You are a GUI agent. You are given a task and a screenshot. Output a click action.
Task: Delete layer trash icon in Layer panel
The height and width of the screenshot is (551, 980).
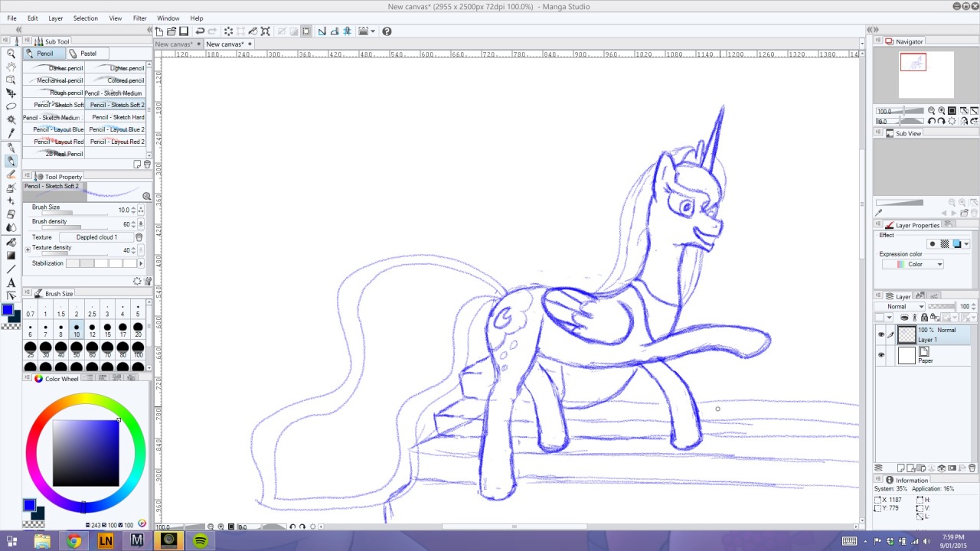(x=972, y=468)
